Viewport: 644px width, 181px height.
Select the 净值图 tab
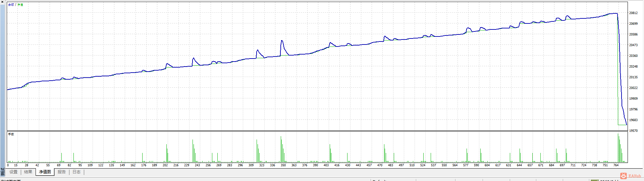45,172
